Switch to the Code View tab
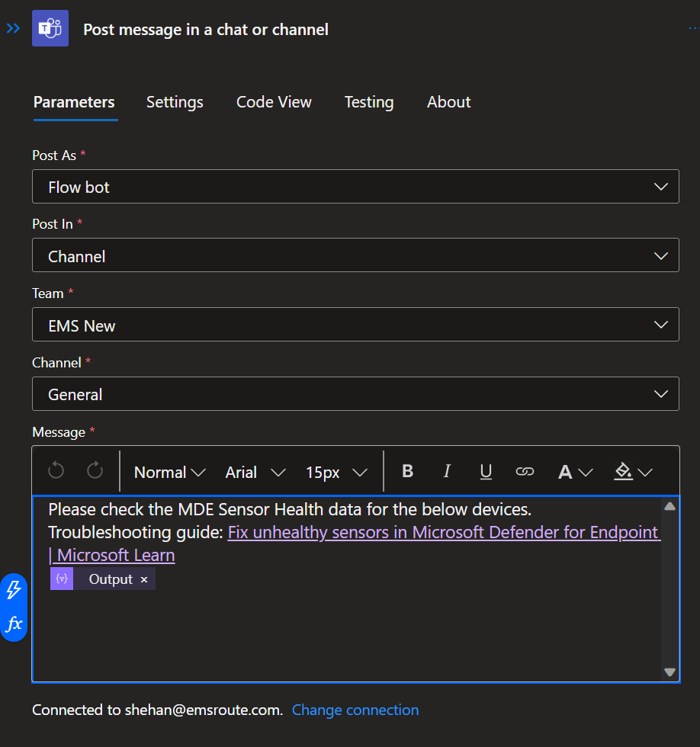Image resolution: width=700 pixels, height=747 pixels. 274,101
